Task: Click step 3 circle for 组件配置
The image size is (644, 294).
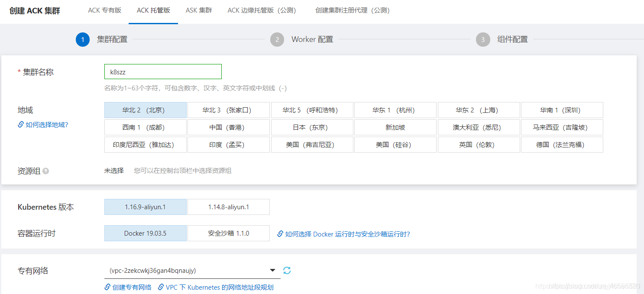Action: click(483, 40)
